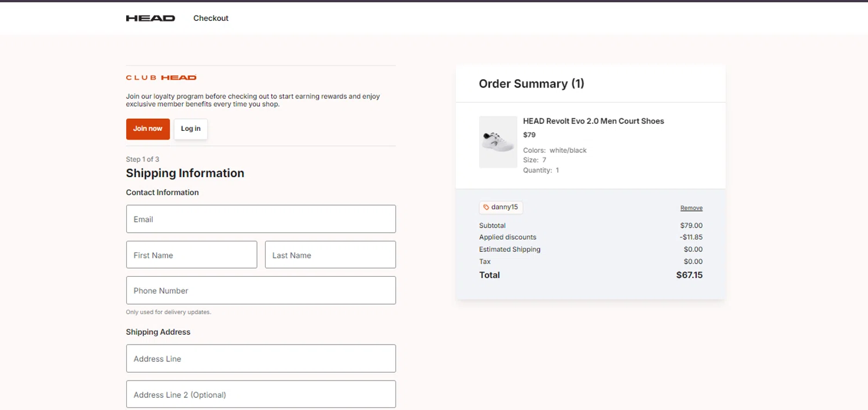Viewport: 868px width, 410px height.
Task: Click the Subtotal value $79.00
Action: tap(692, 226)
